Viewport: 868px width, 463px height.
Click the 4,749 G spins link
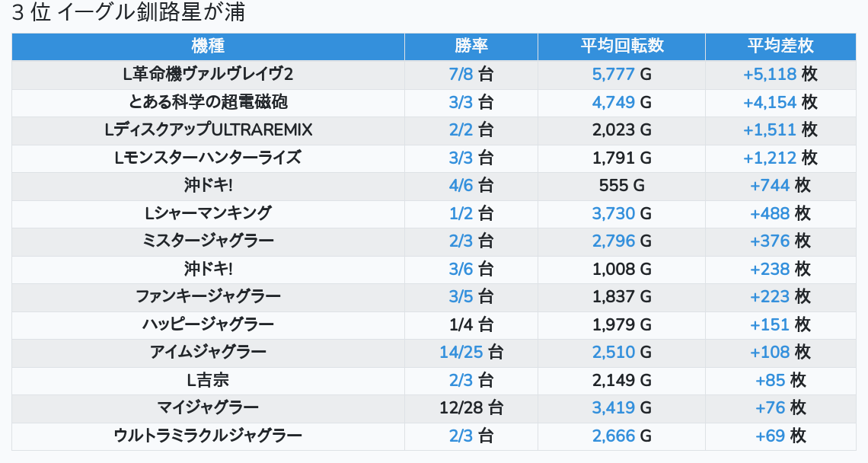coord(613,102)
